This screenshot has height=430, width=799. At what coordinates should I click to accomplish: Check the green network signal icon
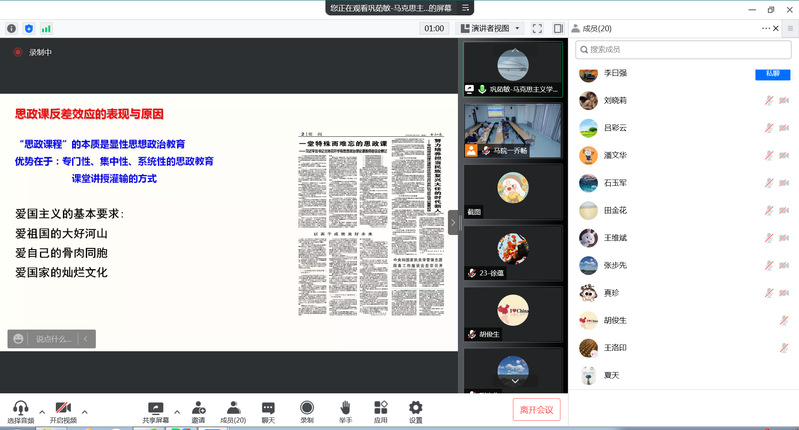pyautogui.click(x=46, y=29)
